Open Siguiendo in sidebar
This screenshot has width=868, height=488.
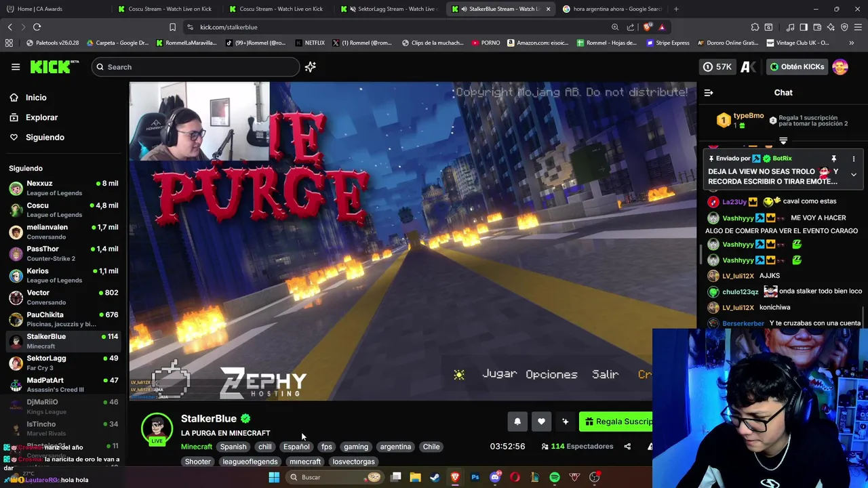(x=45, y=137)
